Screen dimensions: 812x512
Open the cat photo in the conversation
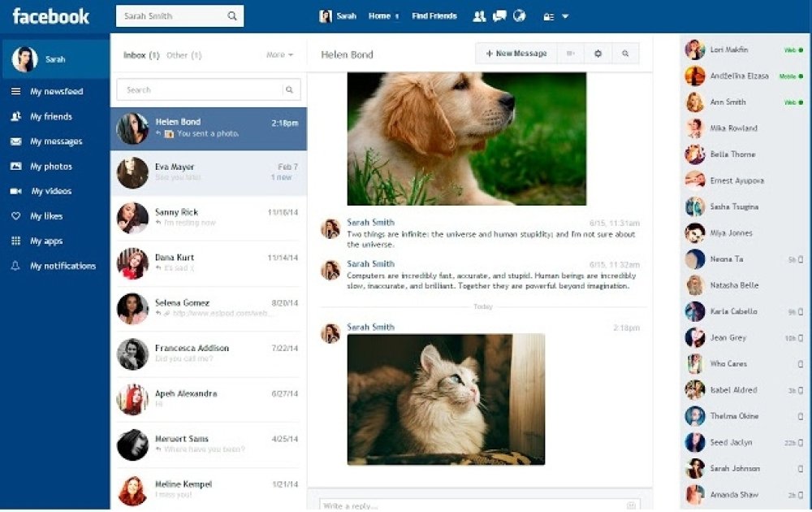pyautogui.click(x=446, y=398)
